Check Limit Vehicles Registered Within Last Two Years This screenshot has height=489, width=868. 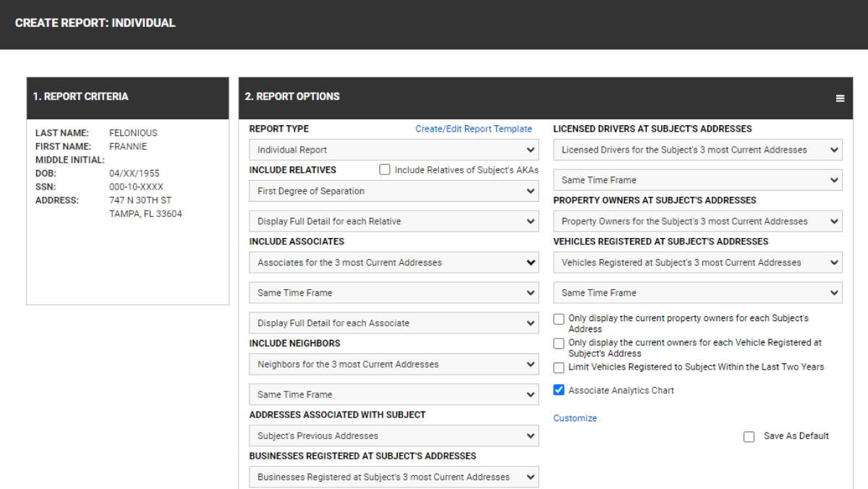(559, 367)
